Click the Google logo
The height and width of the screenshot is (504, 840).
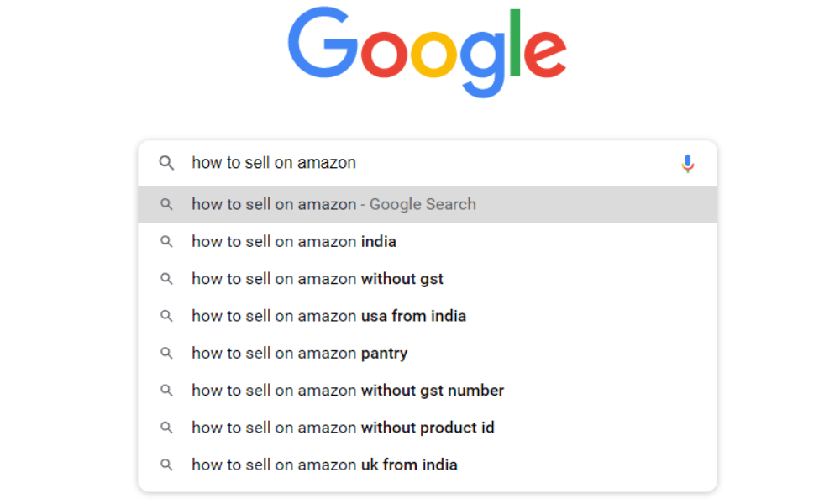[427, 52]
